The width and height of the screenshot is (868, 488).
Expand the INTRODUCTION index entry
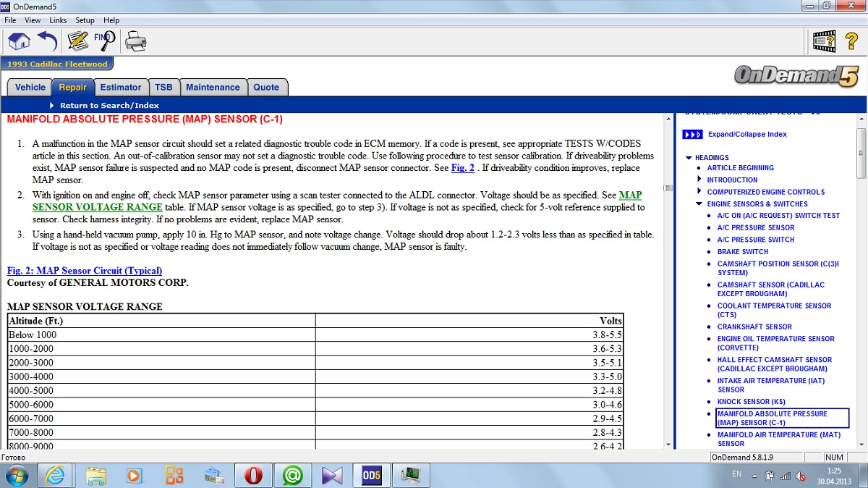pos(699,180)
